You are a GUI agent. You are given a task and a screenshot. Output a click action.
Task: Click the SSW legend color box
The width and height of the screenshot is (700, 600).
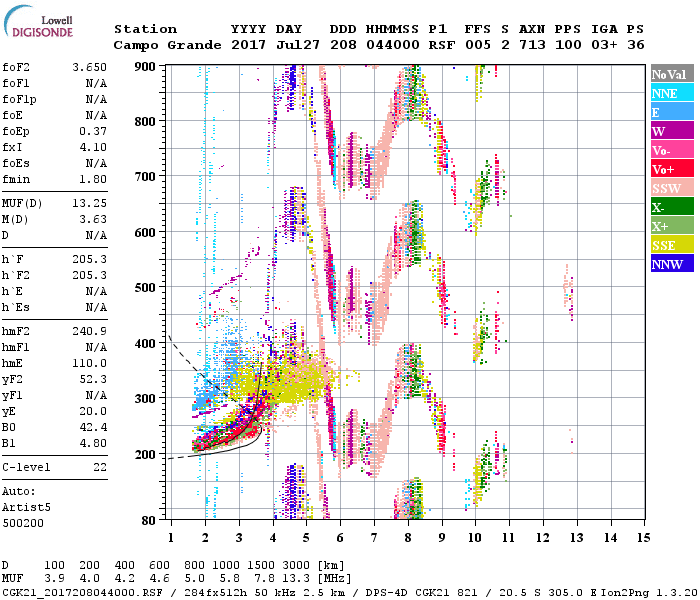[672, 188]
